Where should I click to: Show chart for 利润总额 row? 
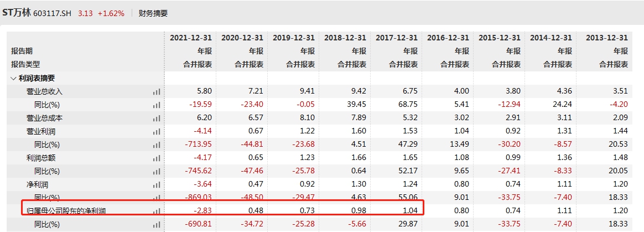[x=157, y=158]
